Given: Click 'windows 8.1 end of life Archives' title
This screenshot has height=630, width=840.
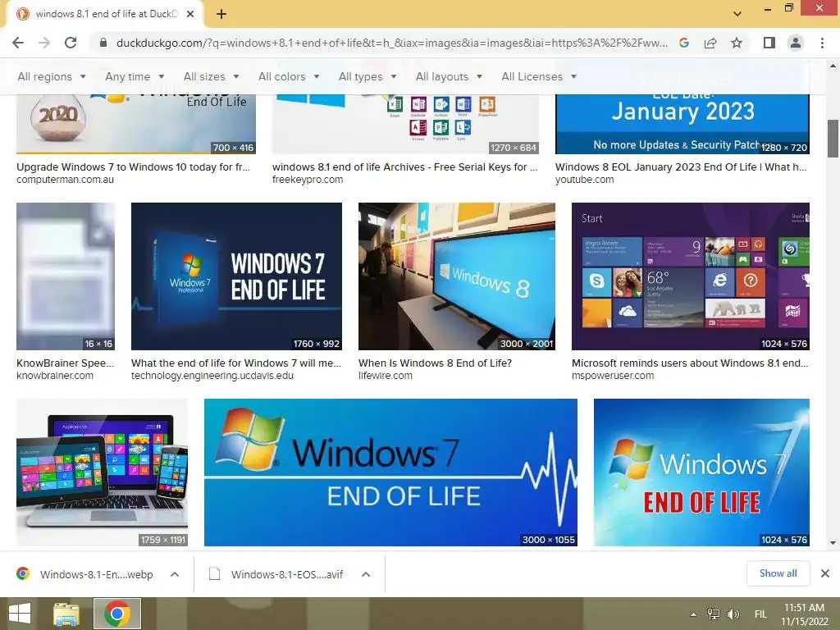Looking at the screenshot, I should (405, 167).
